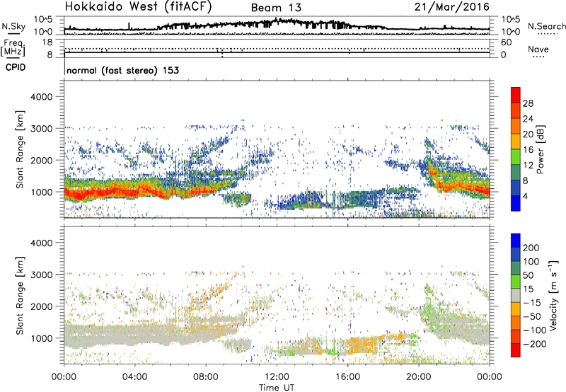Click the spike in noise curve near 04:00
566x392 pixels.
point(129,26)
